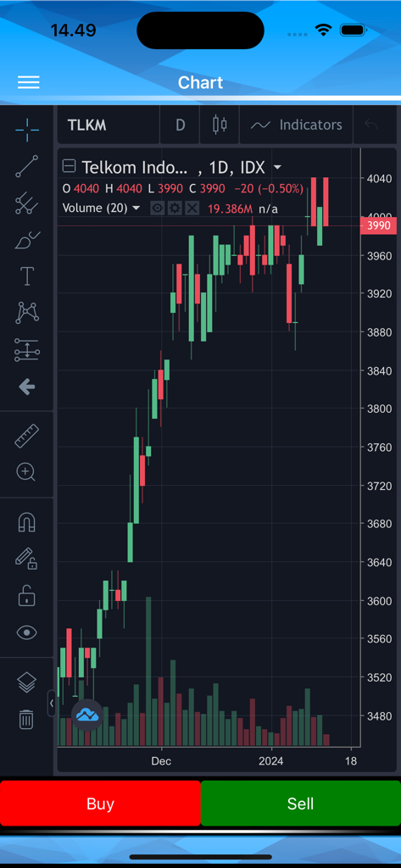Tap the green Sell button
Screen dimensions: 401x868
[x=301, y=804]
